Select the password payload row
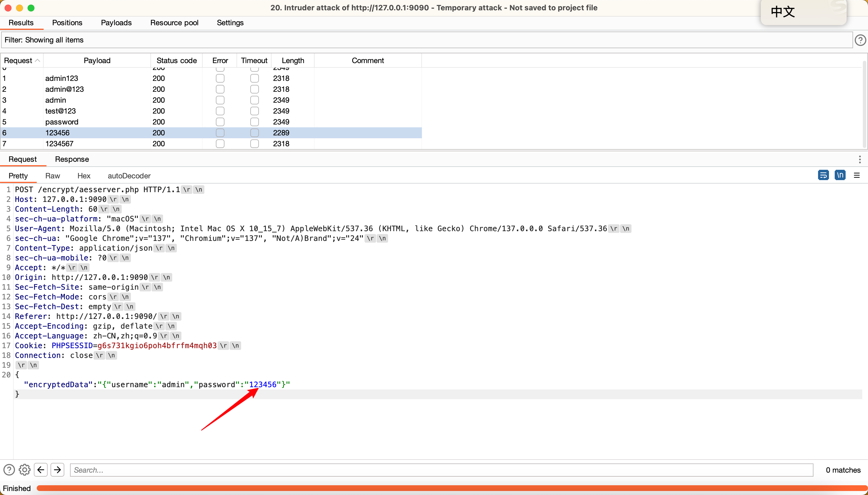This screenshot has width=868, height=495. click(x=211, y=122)
